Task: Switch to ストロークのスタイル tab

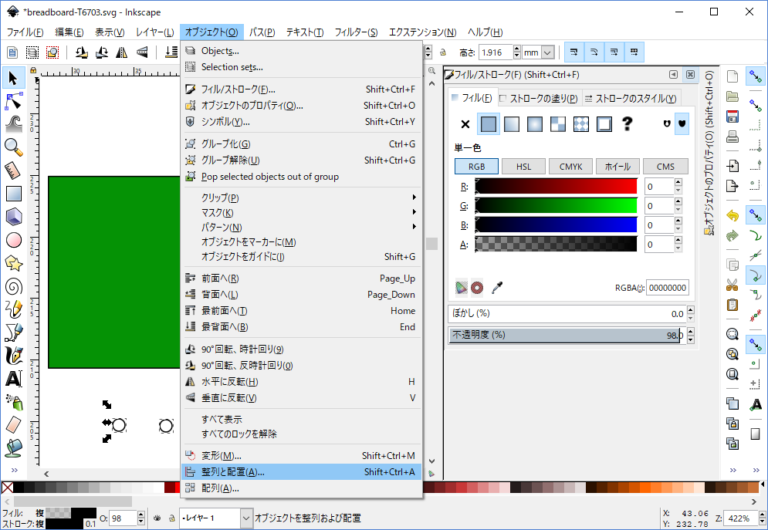Action: (634, 98)
